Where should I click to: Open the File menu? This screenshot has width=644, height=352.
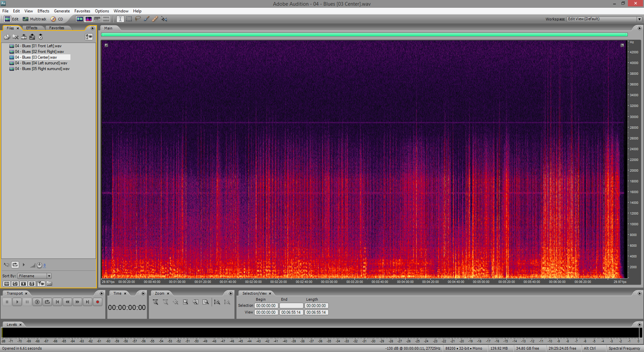[x=5, y=11]
